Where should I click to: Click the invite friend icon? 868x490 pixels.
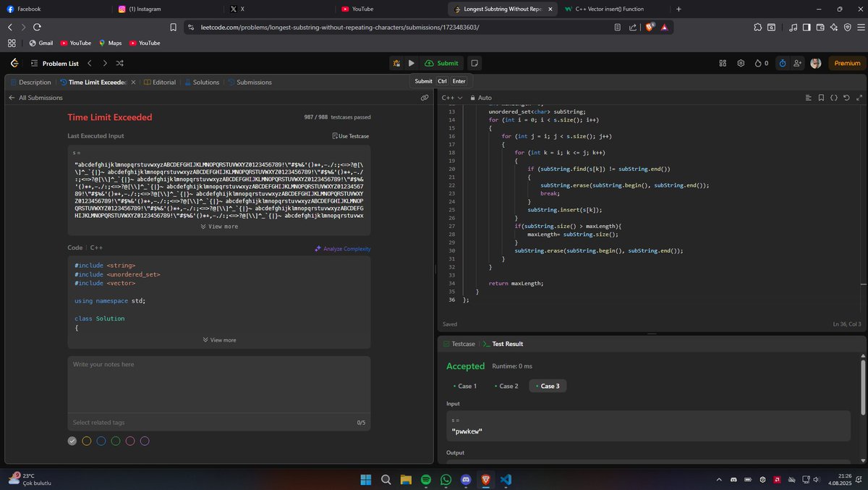point(798,63)
